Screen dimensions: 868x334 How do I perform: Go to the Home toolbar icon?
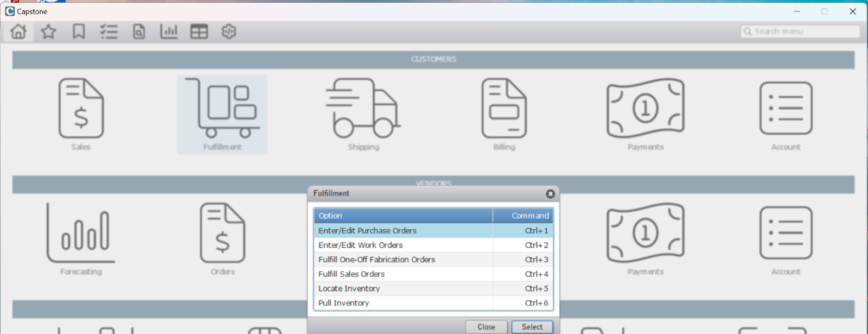click(18, 31)
